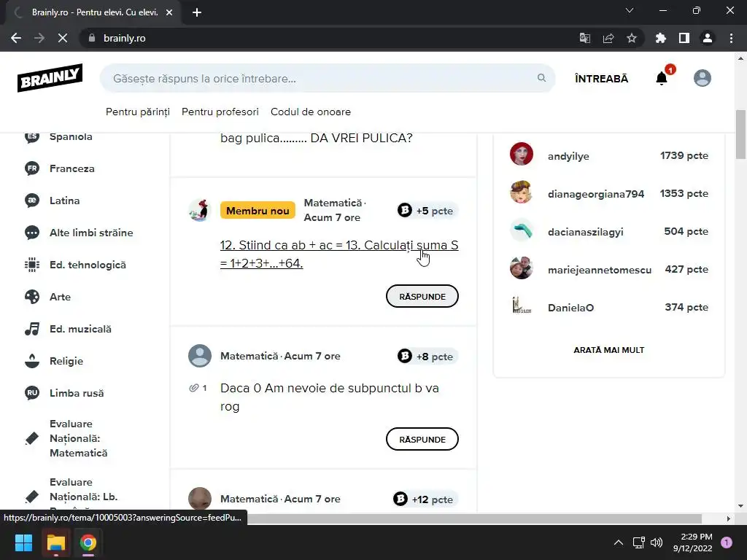Select Ed. muzicală note icon
The image size is (747, 560).
tap(32, 329)
